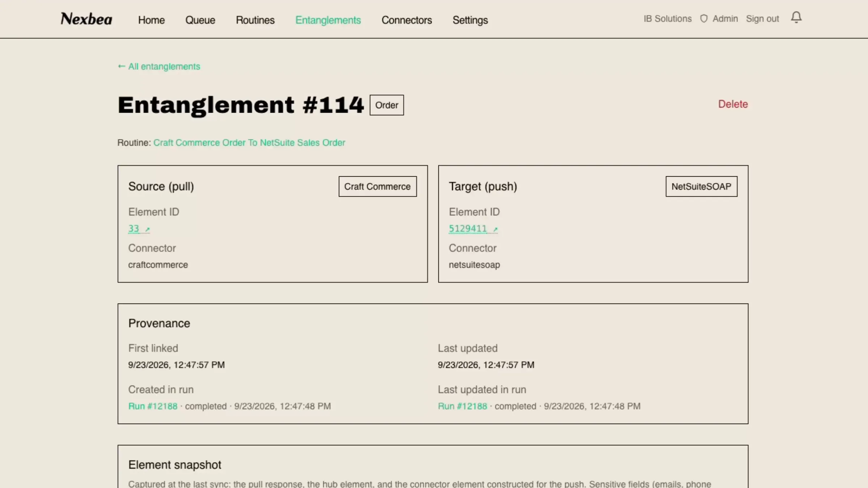Switch to the Routines section
868x488 pixels.
[255, 20]
